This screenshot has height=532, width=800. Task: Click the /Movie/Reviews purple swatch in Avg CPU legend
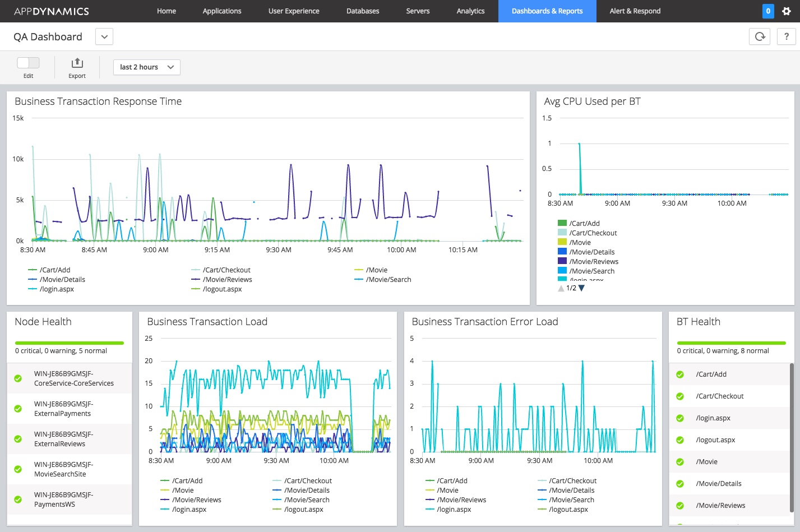(x=562, y=261)
